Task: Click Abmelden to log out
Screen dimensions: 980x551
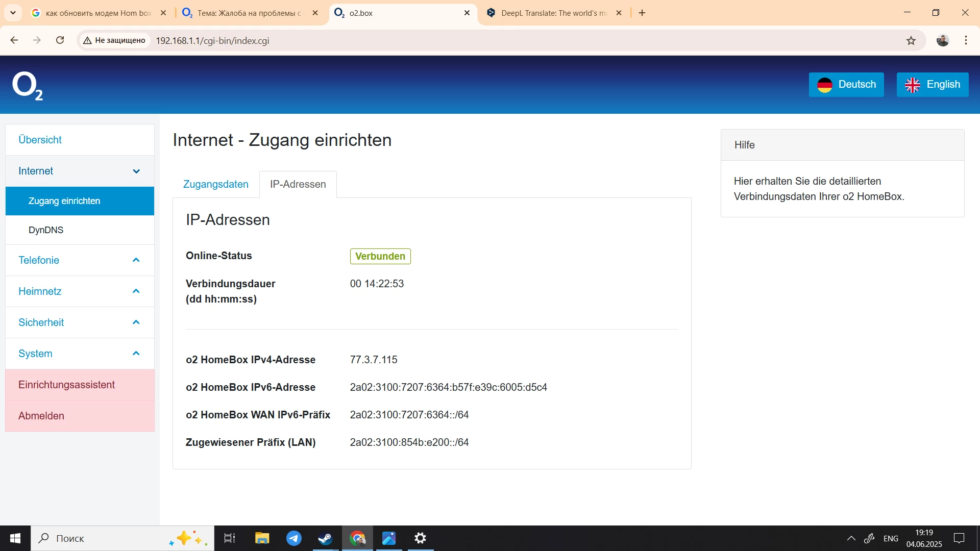Action: tap(41, 416)
